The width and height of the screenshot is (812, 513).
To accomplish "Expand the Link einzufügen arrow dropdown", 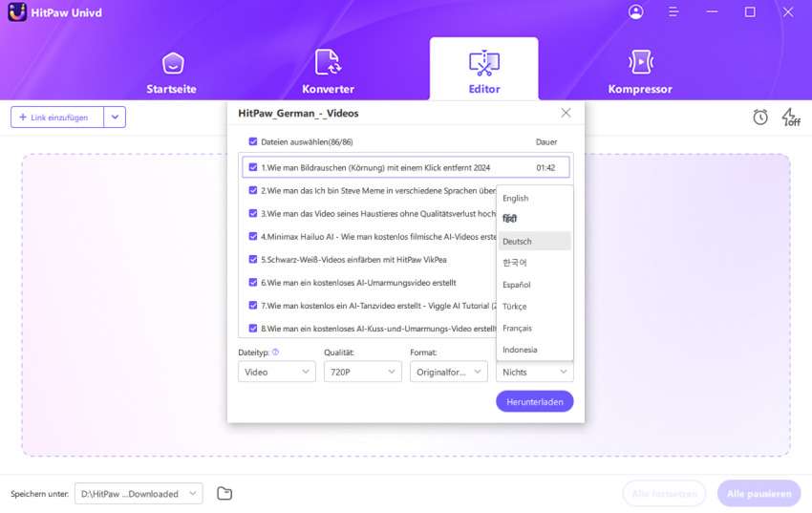I will pos(115,118).
